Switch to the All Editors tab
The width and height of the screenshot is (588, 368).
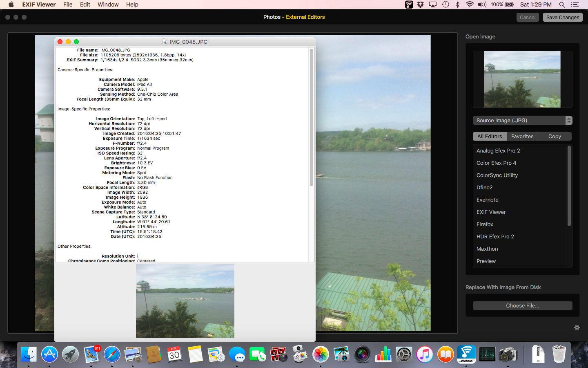(490, 136)
